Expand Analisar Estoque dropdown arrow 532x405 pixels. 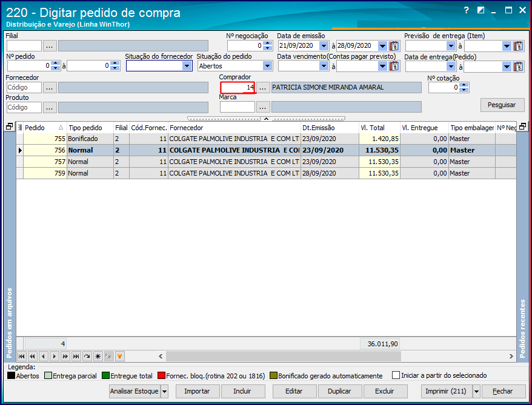tap(164, 392)
